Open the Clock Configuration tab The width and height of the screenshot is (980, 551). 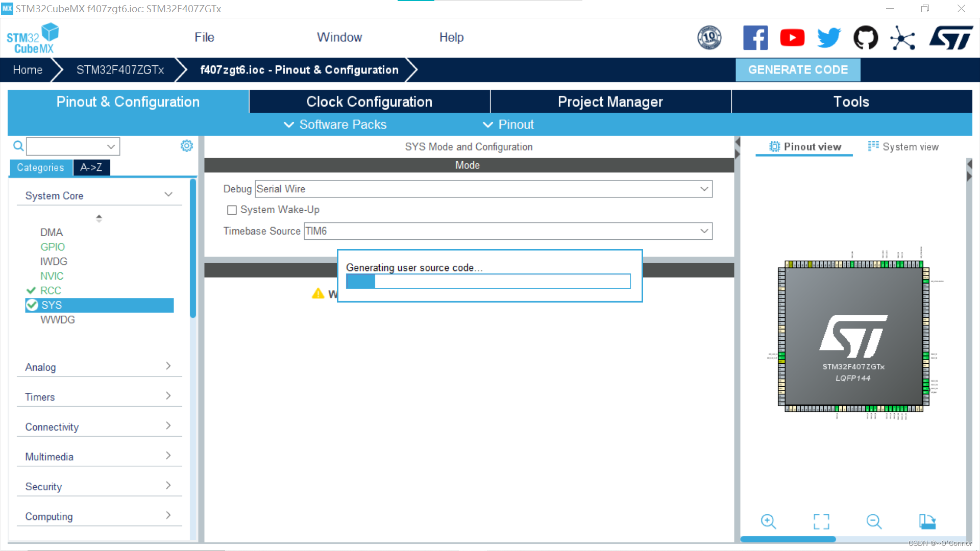tap(369, 102)
